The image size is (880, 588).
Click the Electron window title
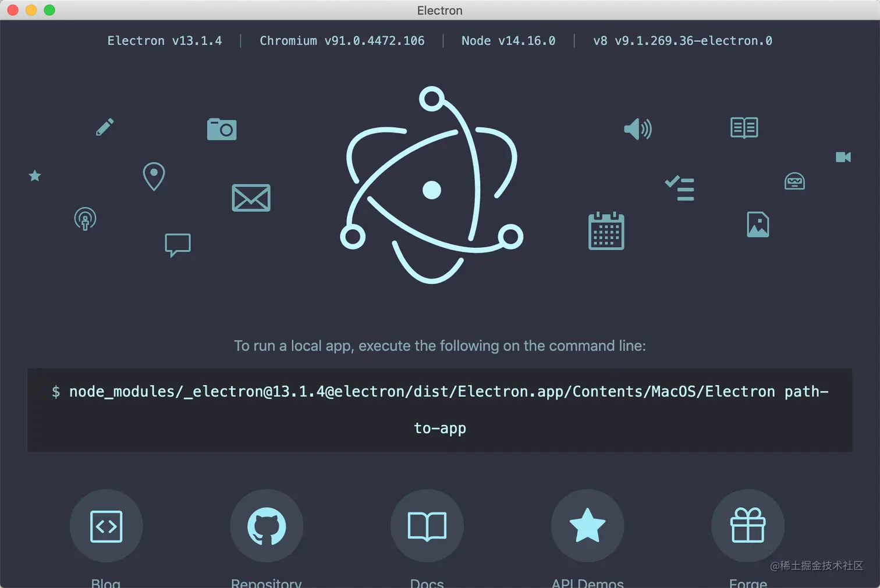[x=440, y=10]
